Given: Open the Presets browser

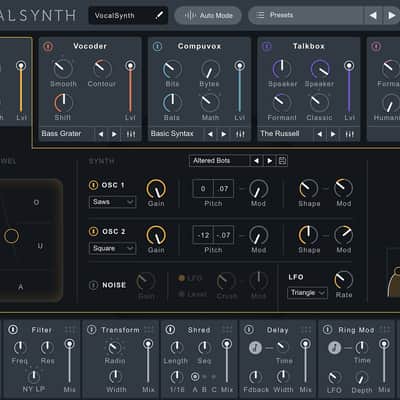Looking at the screenshot, I should click(x=306, y=15).
